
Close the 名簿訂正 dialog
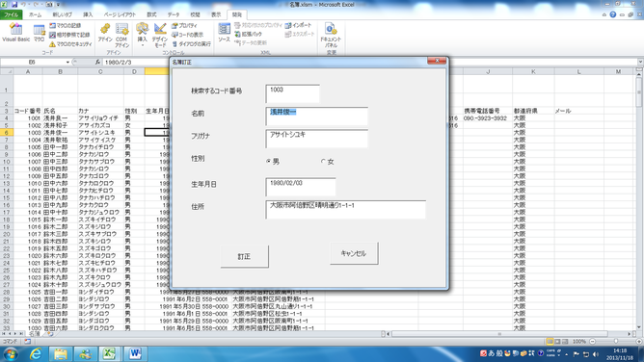pyautogui.click(x=437, y=61)
